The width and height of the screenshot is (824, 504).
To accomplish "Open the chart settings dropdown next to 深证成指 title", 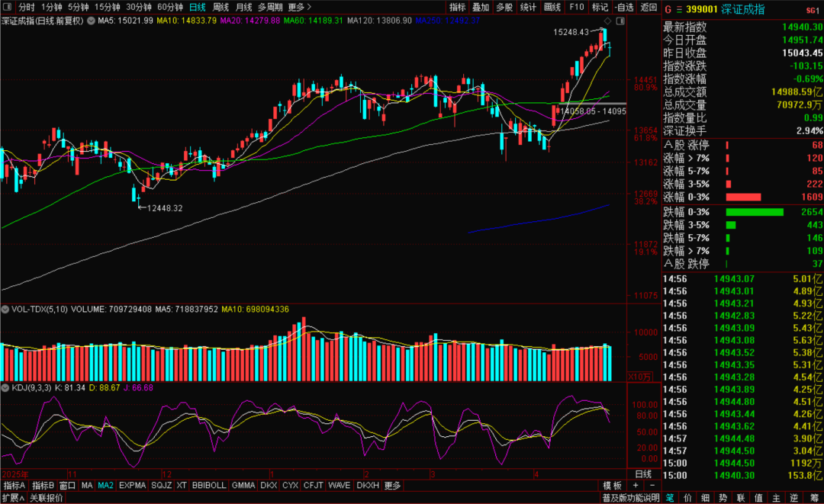I will tap(92, 19).
